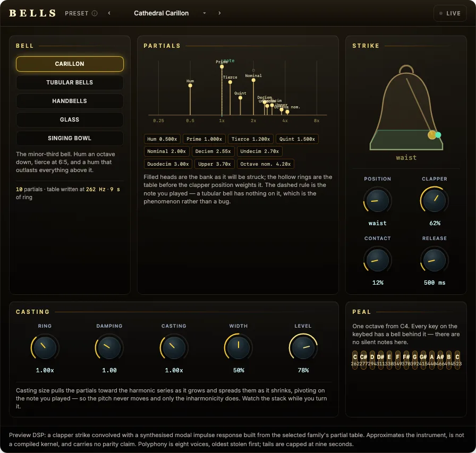
Task: Select the Tierce 1.200x partial chip
Action: pos(251,139)
